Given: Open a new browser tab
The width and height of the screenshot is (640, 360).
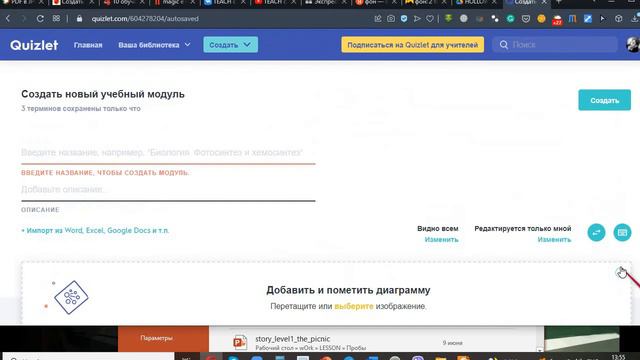Looking at the screenshot, I should [559, 2].
